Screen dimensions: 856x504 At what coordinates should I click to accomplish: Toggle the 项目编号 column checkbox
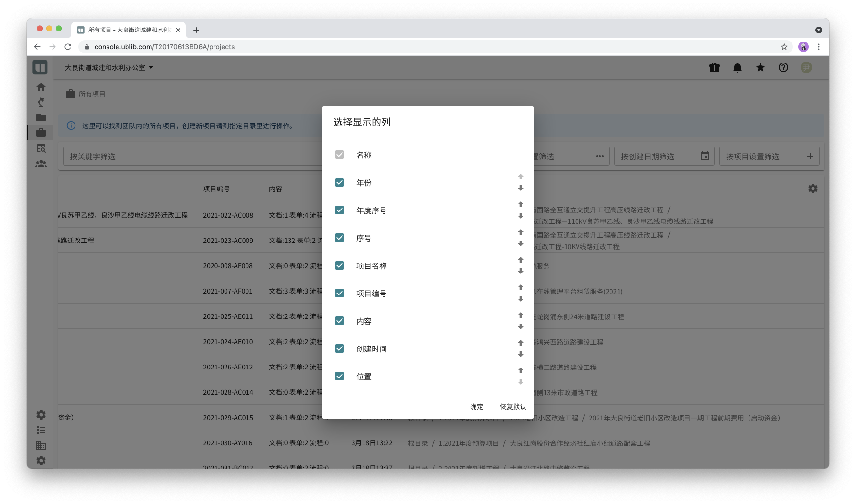coord(340,293)
